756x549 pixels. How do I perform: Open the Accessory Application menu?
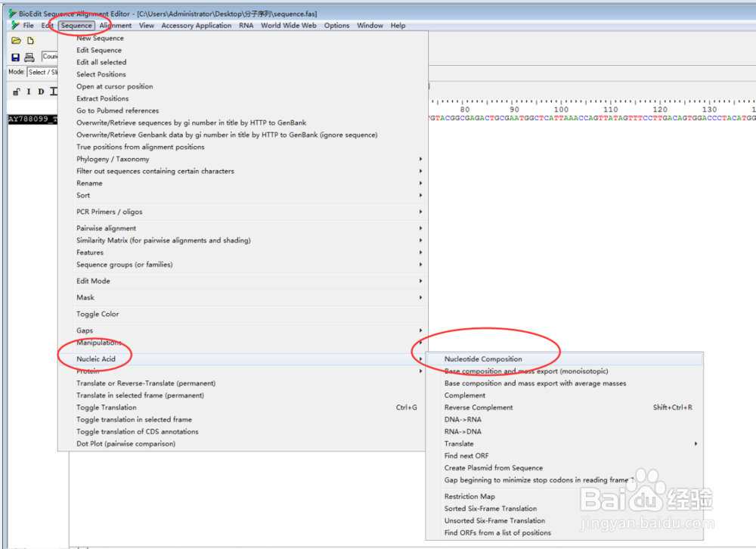pyautogui.click(x=197, y=25)
